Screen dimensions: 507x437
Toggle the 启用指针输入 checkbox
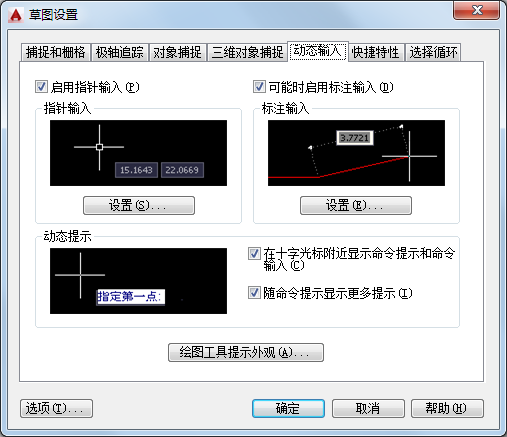click(x=41, y=87)
